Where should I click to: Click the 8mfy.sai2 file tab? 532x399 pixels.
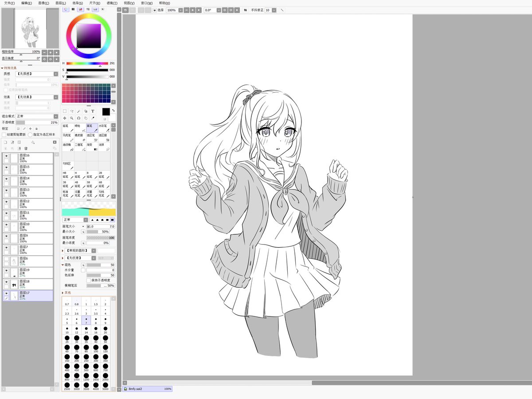[148, 389]
